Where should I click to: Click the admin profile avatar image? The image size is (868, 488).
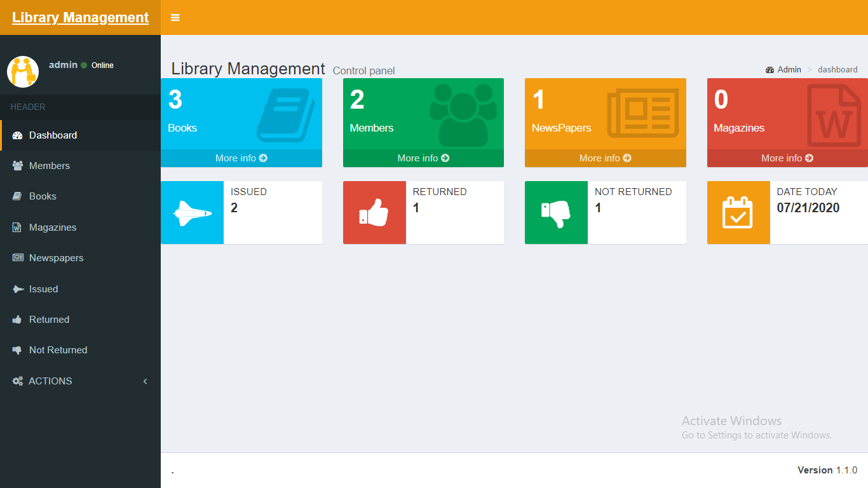23,72
